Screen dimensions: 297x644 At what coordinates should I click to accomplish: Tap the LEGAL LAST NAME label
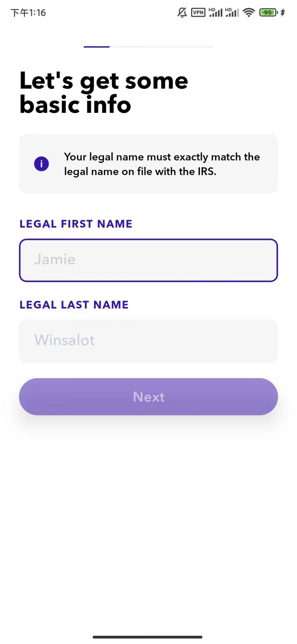pos(74,305)
